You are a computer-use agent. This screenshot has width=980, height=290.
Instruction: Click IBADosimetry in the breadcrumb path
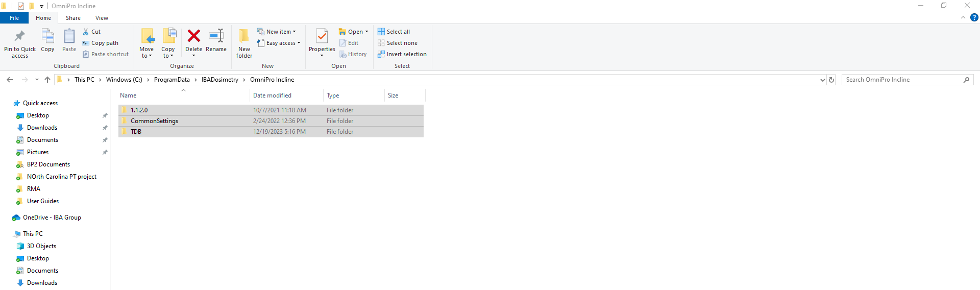tap(219, 80)
